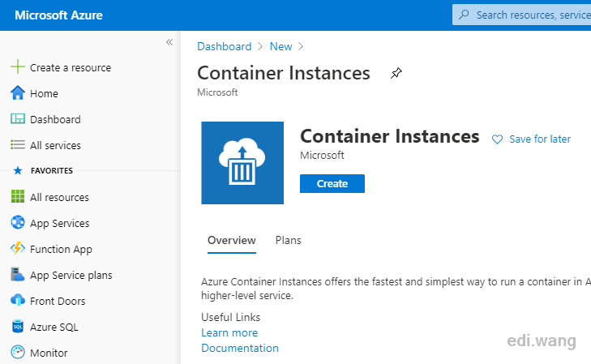Pin Container Instances to the dashboard
The width and height of the screenshot is (591, 364).
pos(396,73)
